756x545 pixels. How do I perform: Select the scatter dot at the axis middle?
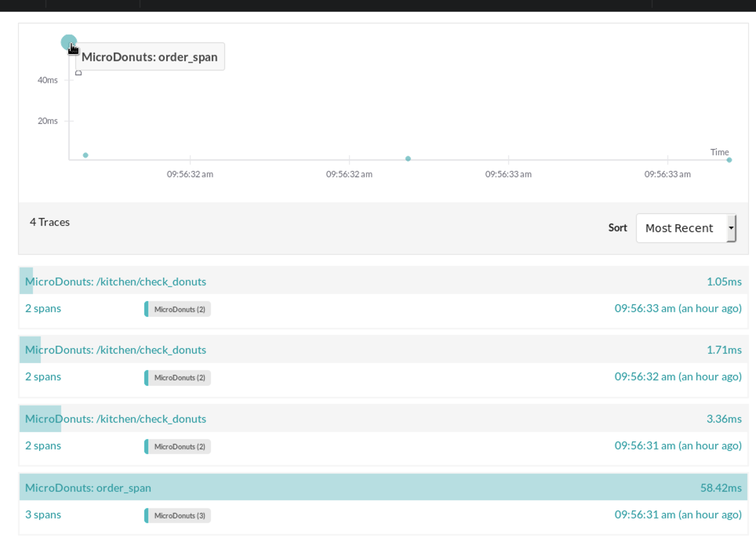pos(408,159)
